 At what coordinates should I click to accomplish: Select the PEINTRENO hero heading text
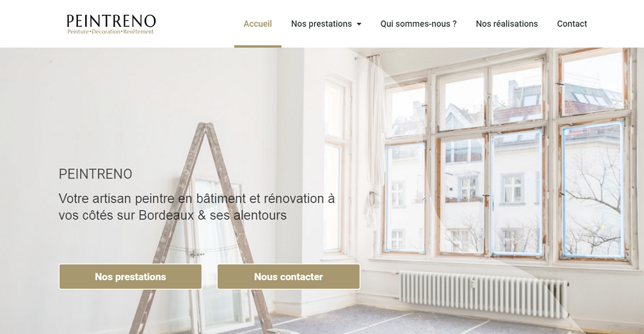point(95,174)
